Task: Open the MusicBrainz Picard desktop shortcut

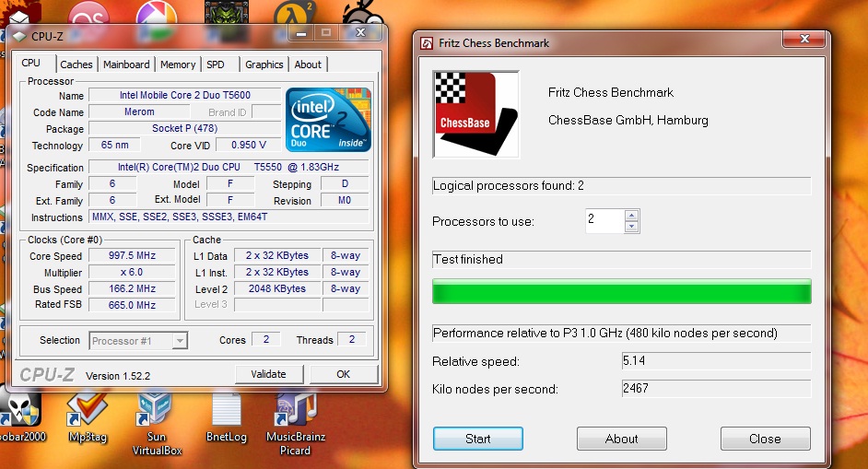Action: [296, 424]
